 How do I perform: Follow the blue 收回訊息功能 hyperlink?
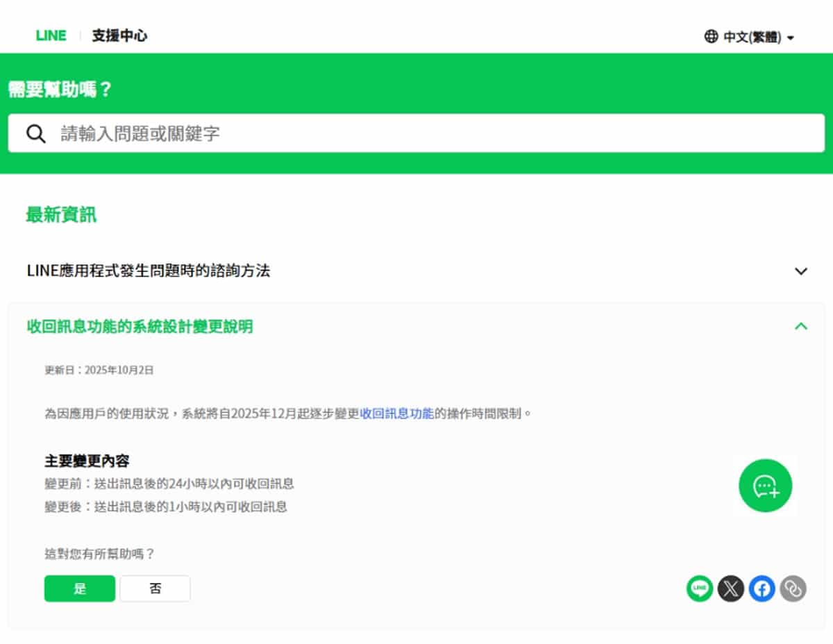[396, 414]
